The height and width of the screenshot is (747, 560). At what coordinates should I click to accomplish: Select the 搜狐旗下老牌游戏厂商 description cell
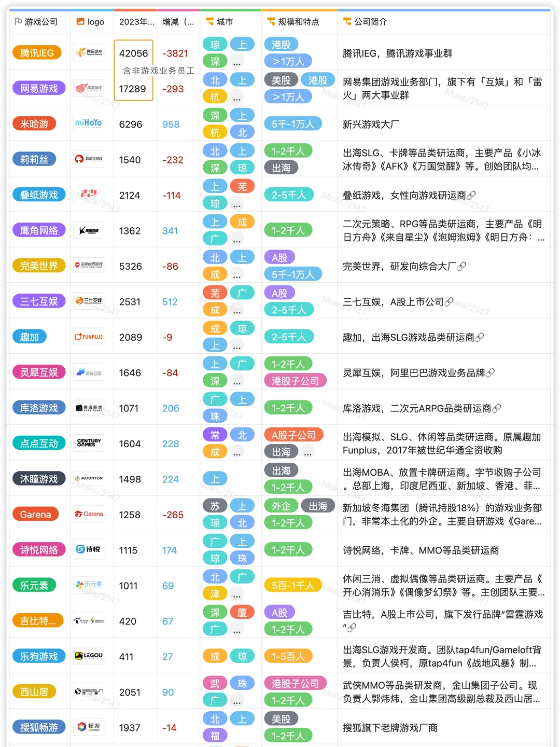[444, 727]
